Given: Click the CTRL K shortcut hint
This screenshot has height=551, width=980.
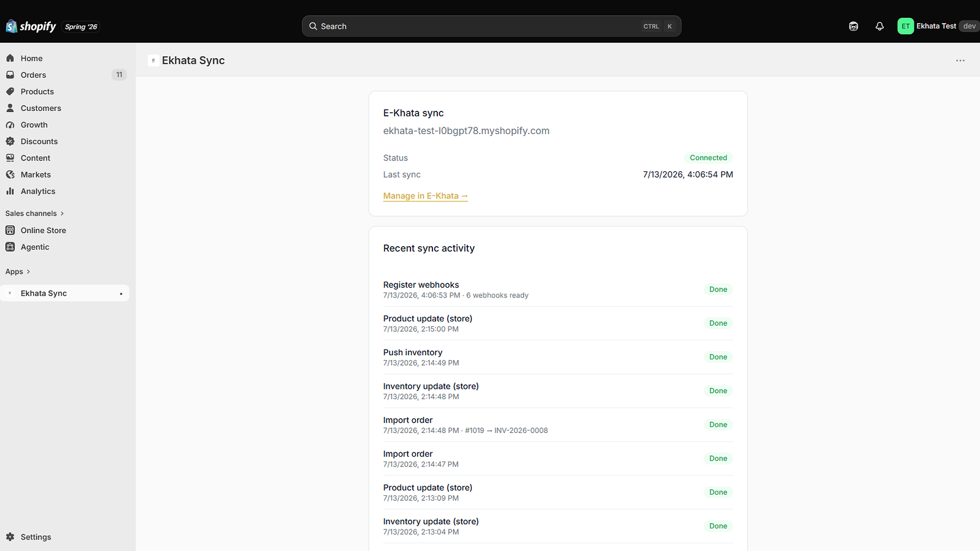Looking at the screenshot, I should (x=658, y=26).
